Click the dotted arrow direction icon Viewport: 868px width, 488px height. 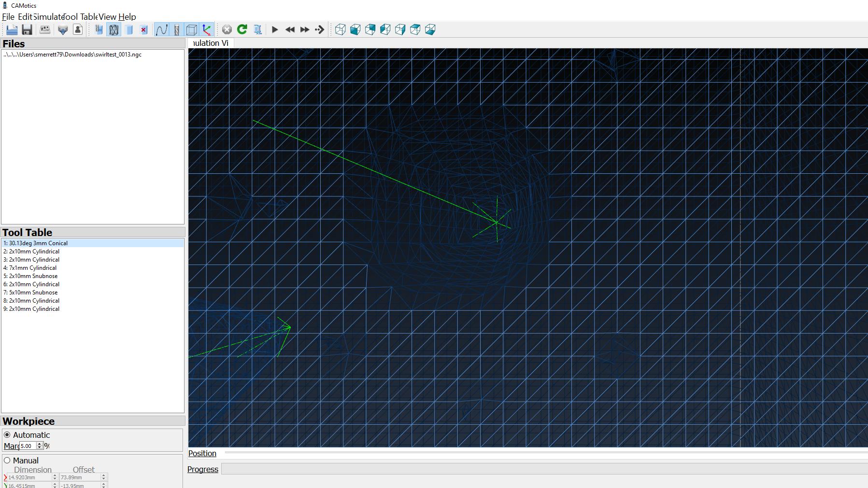click(x=320, y=30)
